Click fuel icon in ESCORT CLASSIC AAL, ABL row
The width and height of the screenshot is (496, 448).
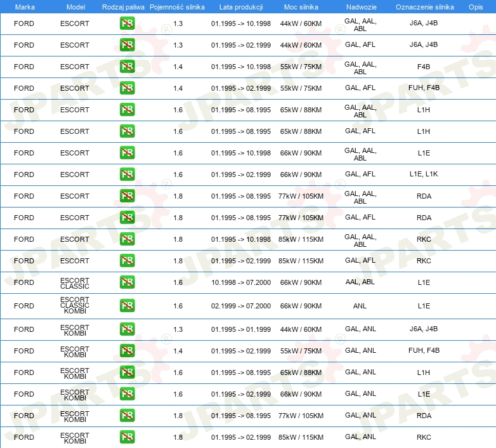[127, 282]
